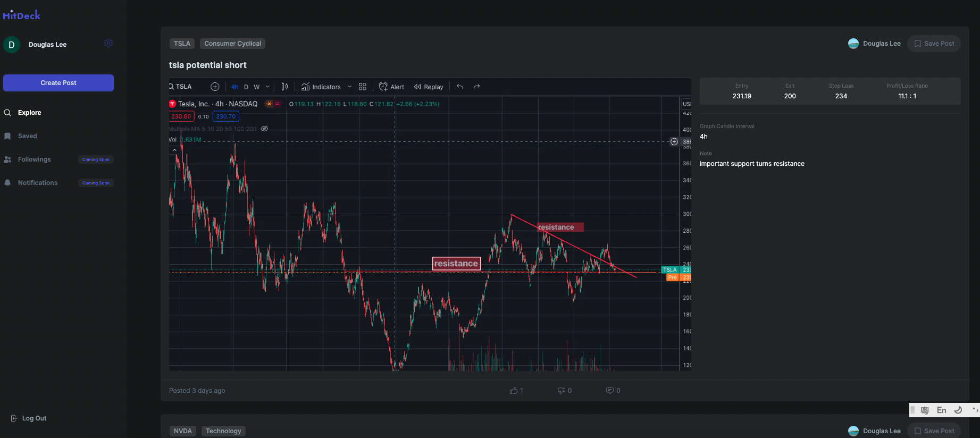Click the pre-market session sun icon
Image resolution: width=980 pixels, height=438 pixels.
pyautogui.click(x=270, y=104)
